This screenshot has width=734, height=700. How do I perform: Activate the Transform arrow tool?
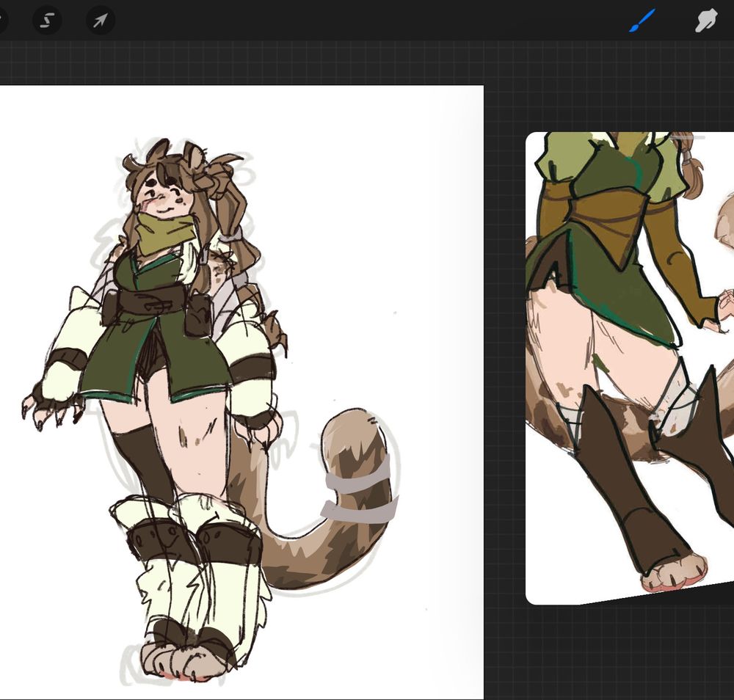tap(100, 21)
